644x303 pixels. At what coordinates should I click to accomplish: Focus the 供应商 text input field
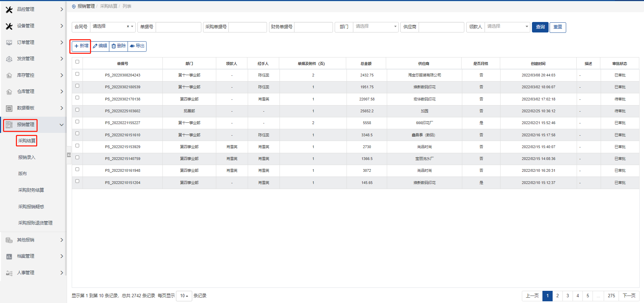tap(441, 27)
